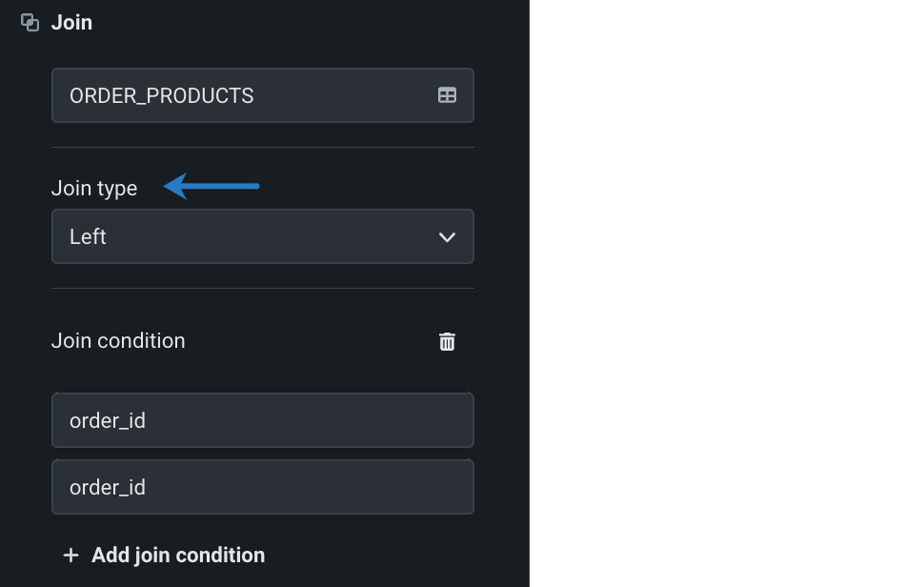Image resolution: width=924 pixels, height=587 pixels.
Task: Click the Join condition label
Action: (x=118, y=340)
